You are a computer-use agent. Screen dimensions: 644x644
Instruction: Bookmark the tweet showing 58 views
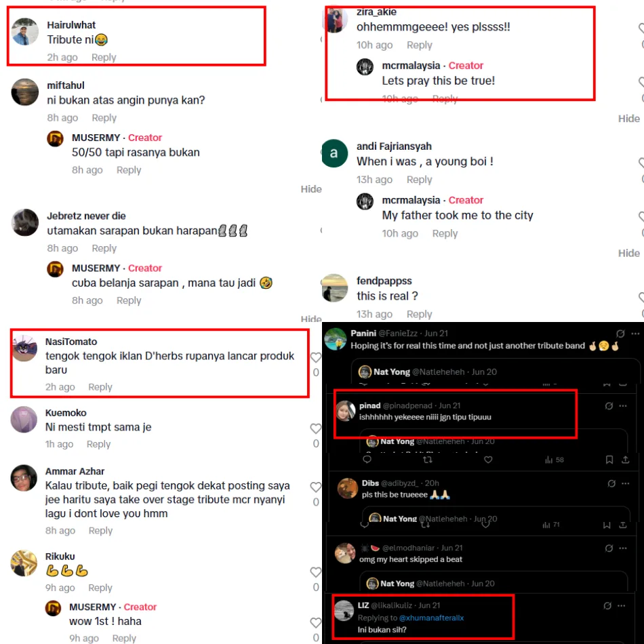click(609, 460)
